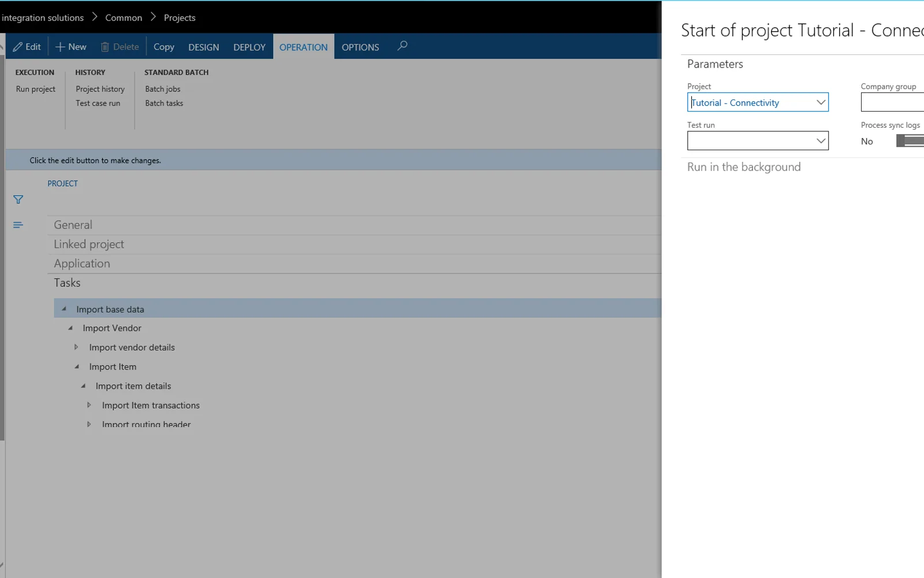
Task: Click the Edit pencil button
Action: (27, 47)
